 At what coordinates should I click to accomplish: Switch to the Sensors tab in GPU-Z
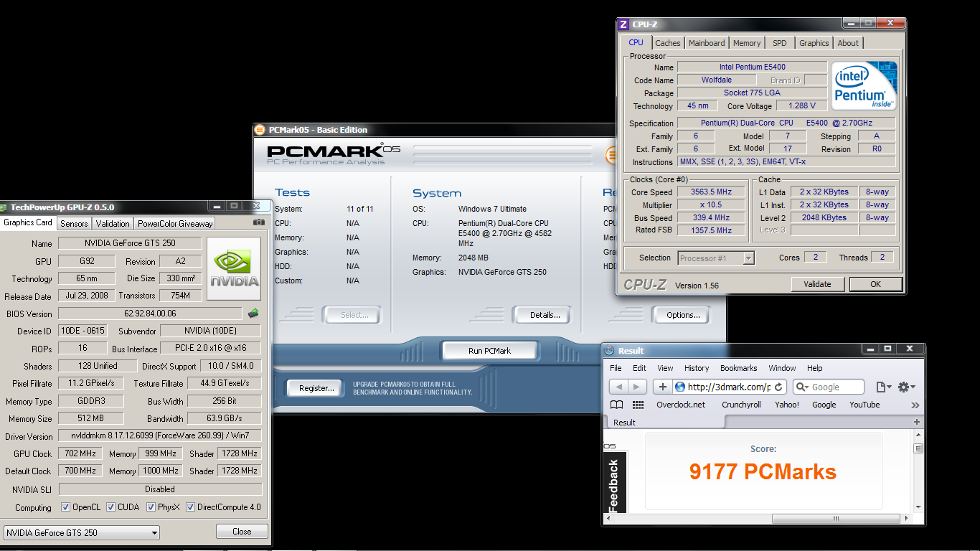(x=74, y=223)
